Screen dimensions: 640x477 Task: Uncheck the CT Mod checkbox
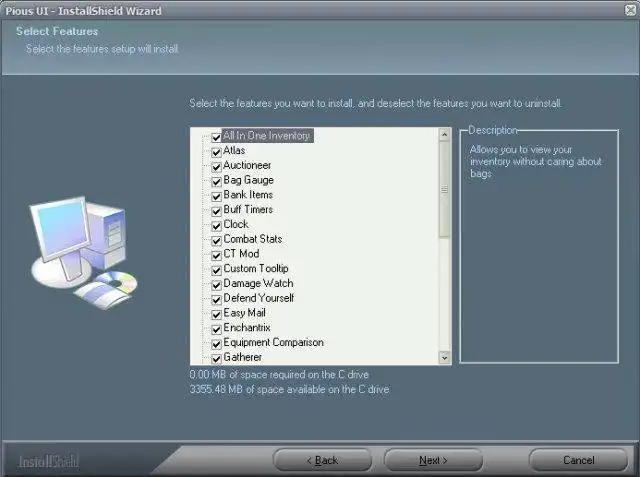pos(216,255)
